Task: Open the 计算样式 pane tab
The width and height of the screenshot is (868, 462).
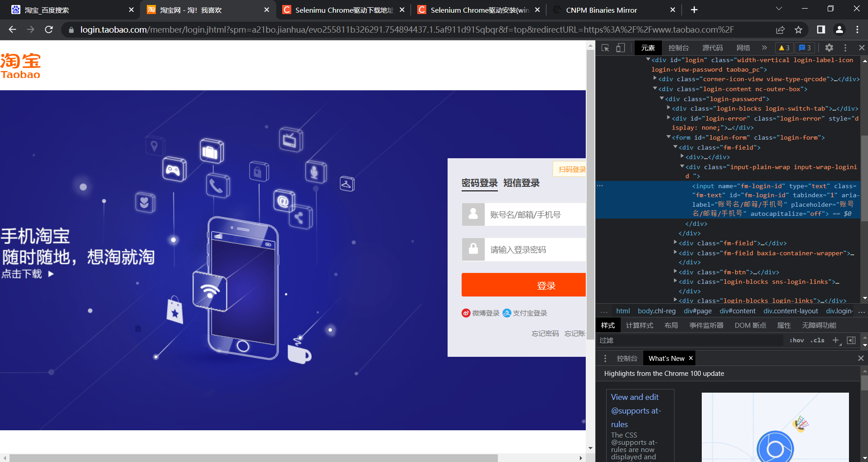Action: click(x=639, y=326)
